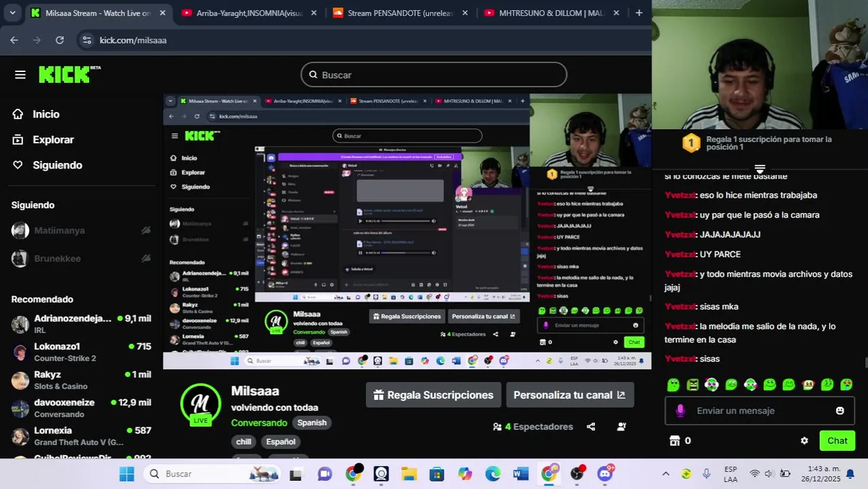Click the Buscar search field on Kick
Viewport: 868px width, 489px height.
pos(433,75)
